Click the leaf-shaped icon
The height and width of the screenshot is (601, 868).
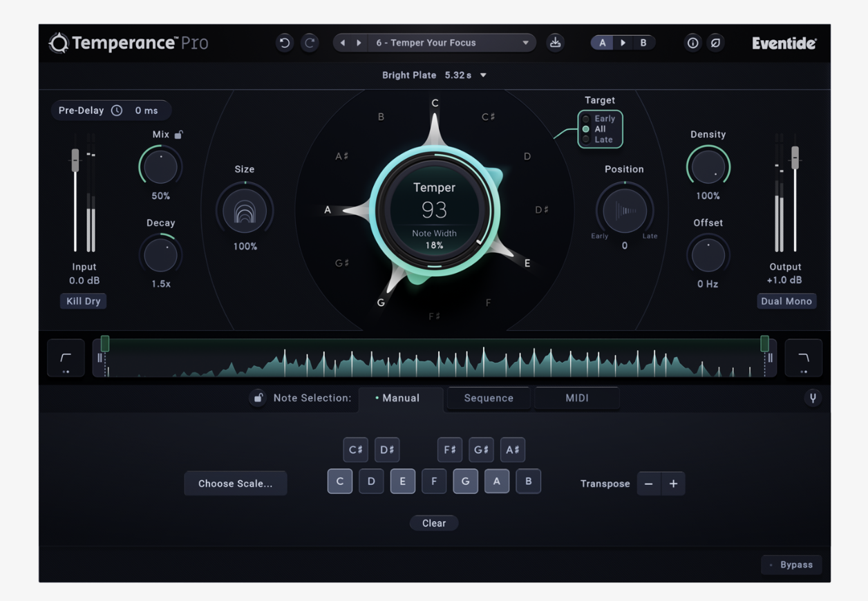(x=716, y=43)
